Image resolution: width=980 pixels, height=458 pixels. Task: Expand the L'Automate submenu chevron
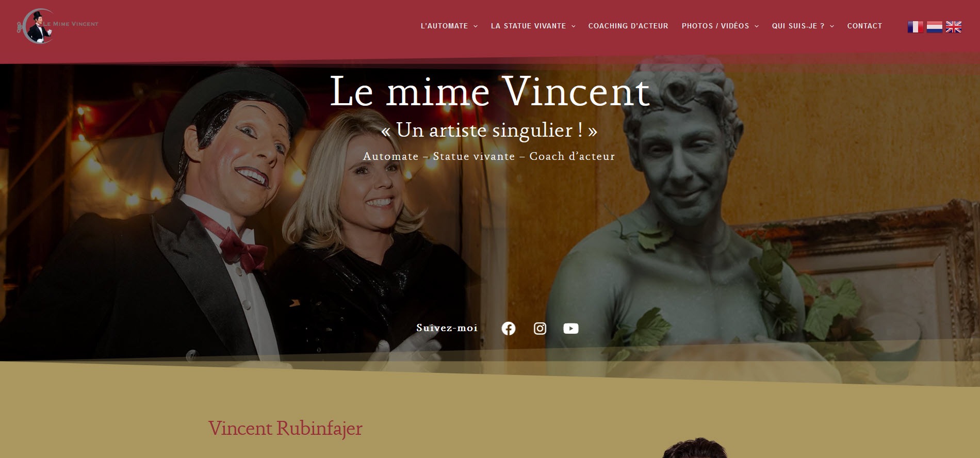[x=476, y=26]
